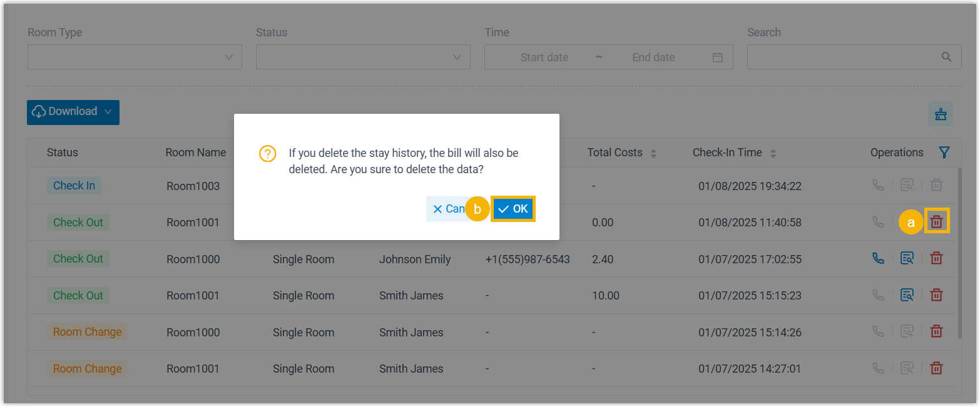The height and width of the screenshot is (407, 980).
Task: Sort by Check-In Time column
Action: [773, 153]
